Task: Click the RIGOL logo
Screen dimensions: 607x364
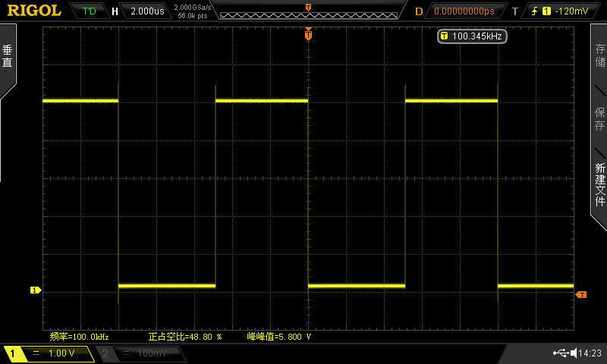Action: [x=34, y=11]
